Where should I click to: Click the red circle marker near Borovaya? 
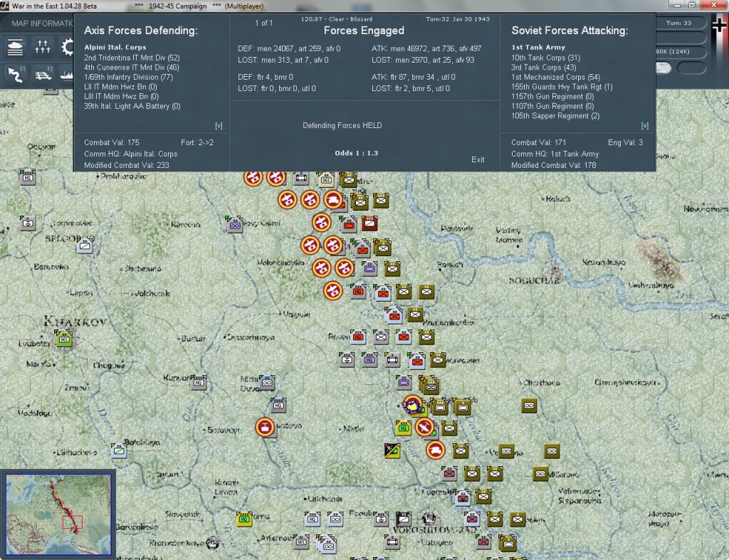[265, 427]
